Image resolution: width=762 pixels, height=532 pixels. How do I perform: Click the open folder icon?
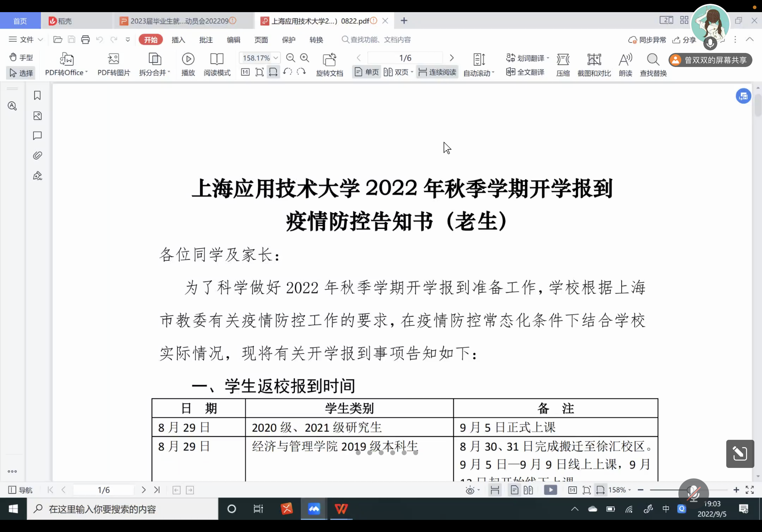[x=57, y=40]
